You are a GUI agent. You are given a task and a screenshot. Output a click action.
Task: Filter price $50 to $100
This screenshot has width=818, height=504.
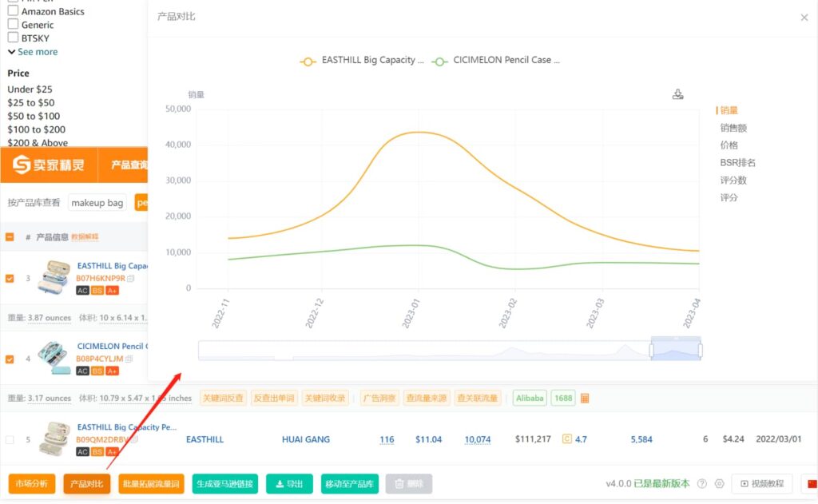coord(34,116)
